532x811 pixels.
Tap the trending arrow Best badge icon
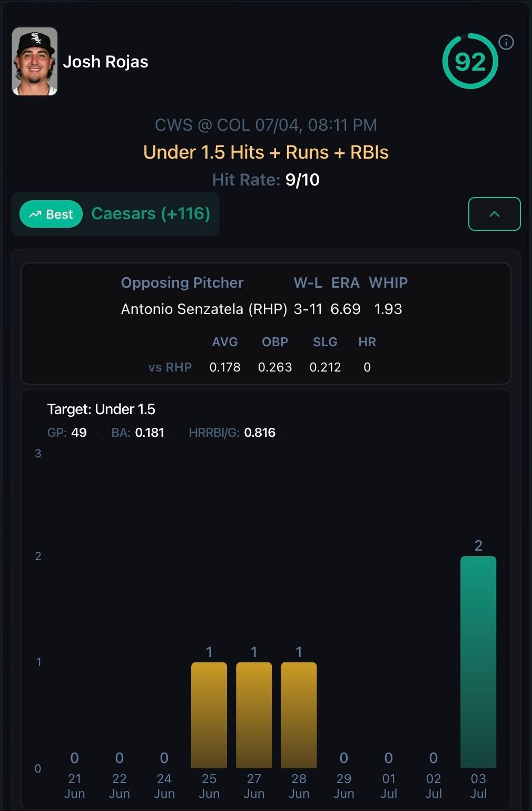(35, 214)
